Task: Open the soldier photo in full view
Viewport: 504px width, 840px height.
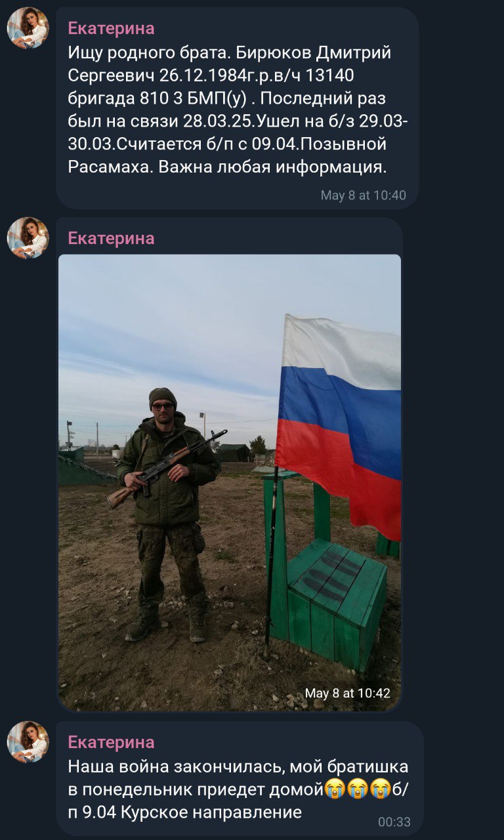Action: (x=230, y=482)
